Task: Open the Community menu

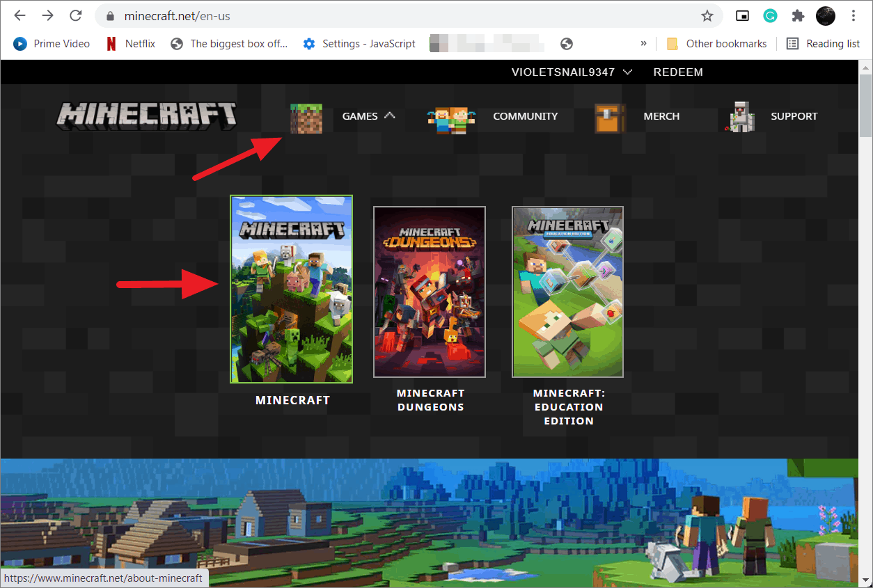Action: coord(525,116)
